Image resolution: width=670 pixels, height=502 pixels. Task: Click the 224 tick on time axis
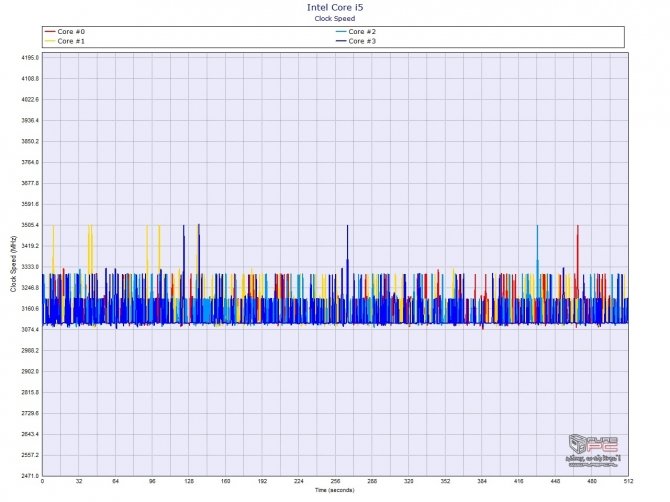click(299, 481)
